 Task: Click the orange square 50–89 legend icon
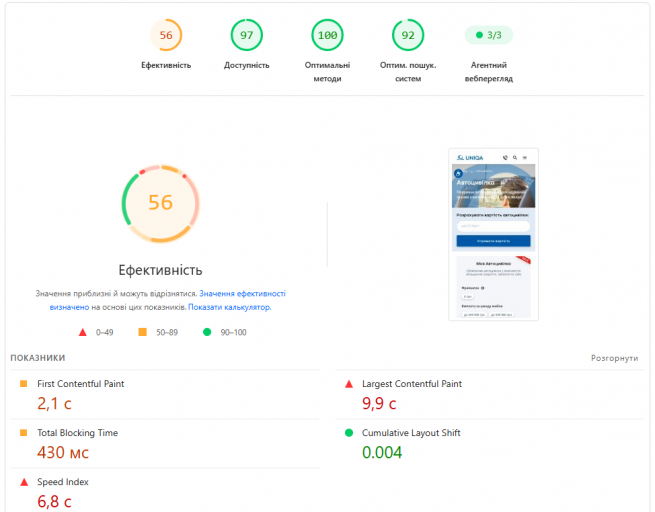142,332
